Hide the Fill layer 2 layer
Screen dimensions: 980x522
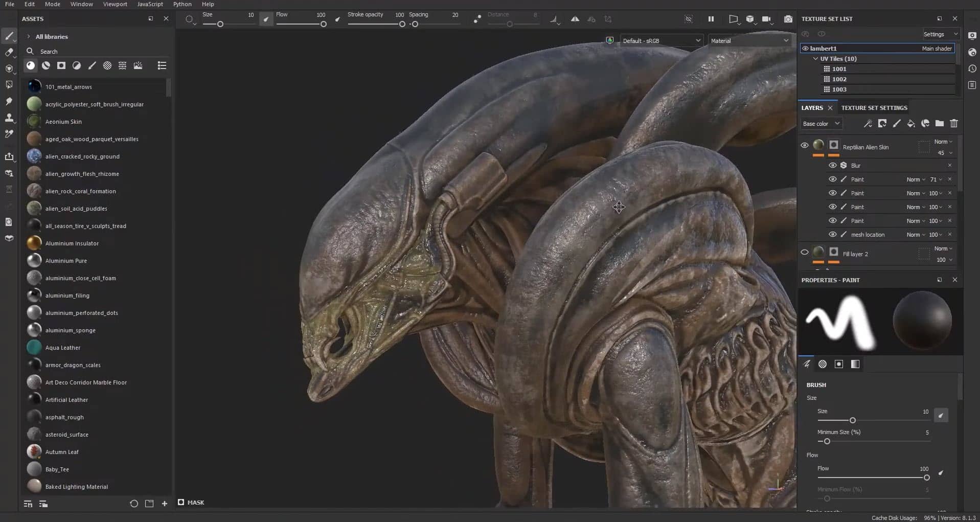coord(804,252)
